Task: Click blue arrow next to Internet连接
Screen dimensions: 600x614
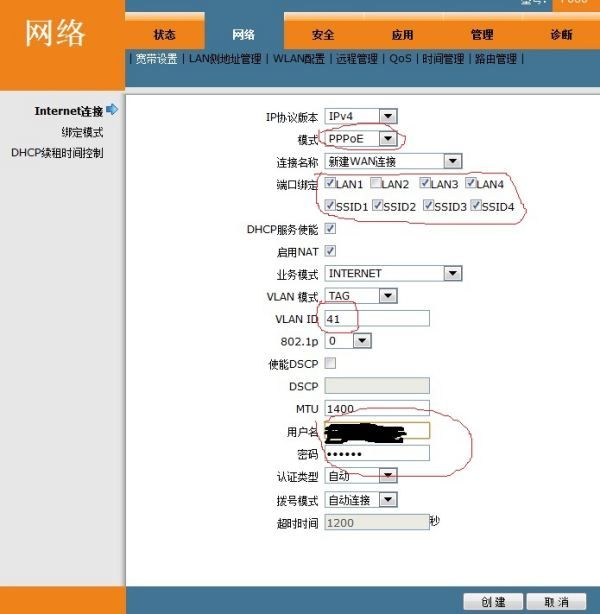Action: click(x=112, y=110)
